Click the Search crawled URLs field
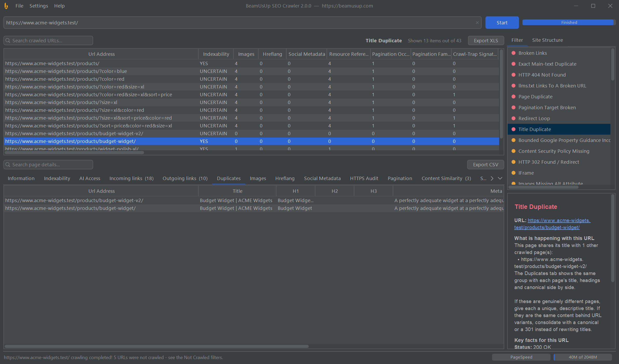This screenshot has width=619, height=364. coord(48,40)
